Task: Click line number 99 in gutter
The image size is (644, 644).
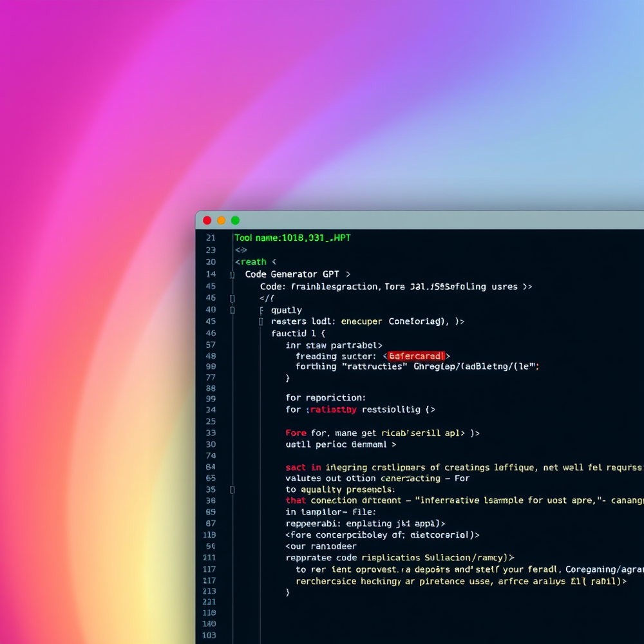Action: (211, 399)
